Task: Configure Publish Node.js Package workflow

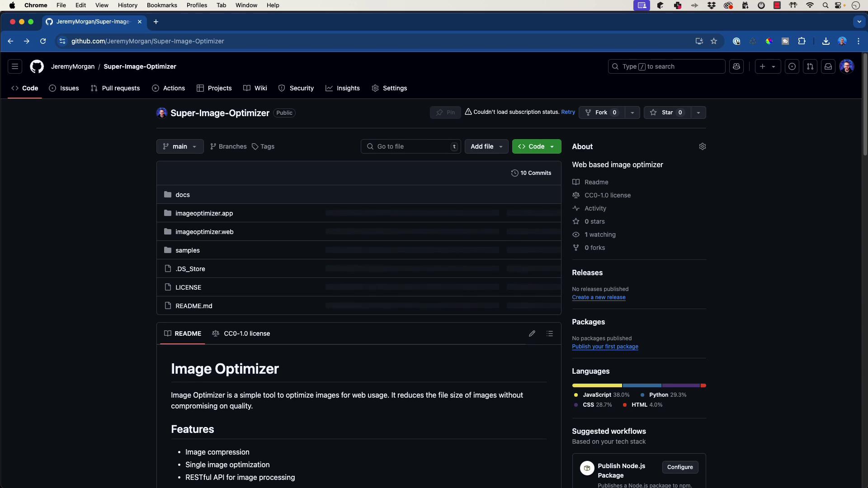Action: 679,467
